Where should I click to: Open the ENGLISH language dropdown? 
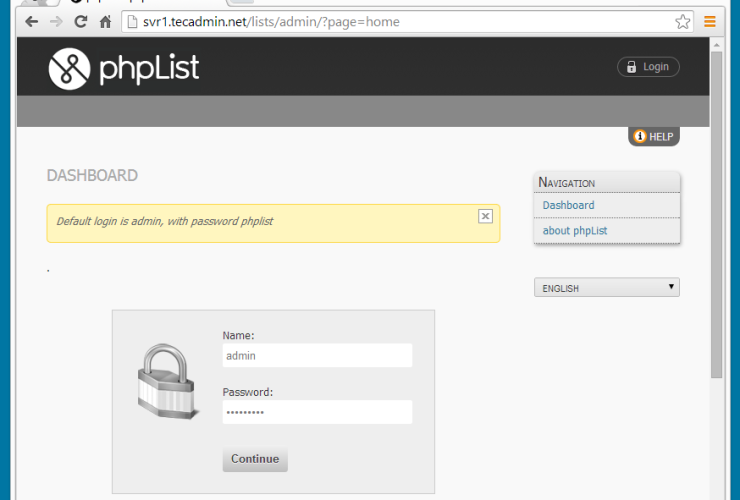607,288
